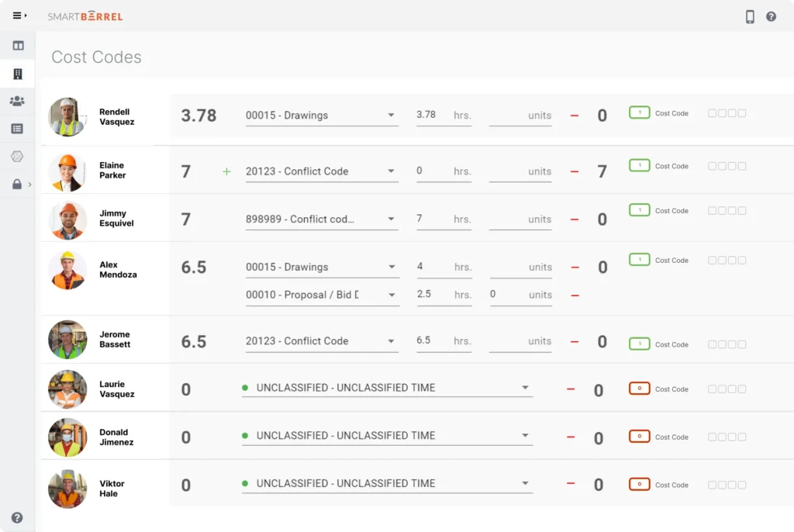794x532 pixels.
Task: Click the SmartBarrel logo
Action: (x=85, y=15)
